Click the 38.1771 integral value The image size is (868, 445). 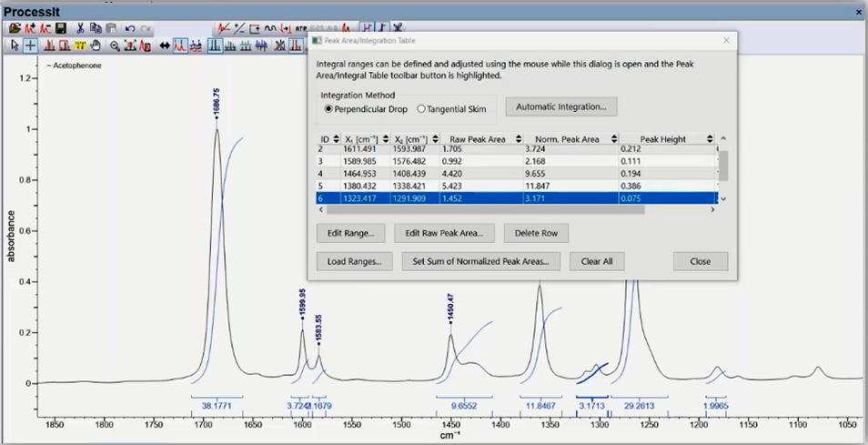point(217,406)
